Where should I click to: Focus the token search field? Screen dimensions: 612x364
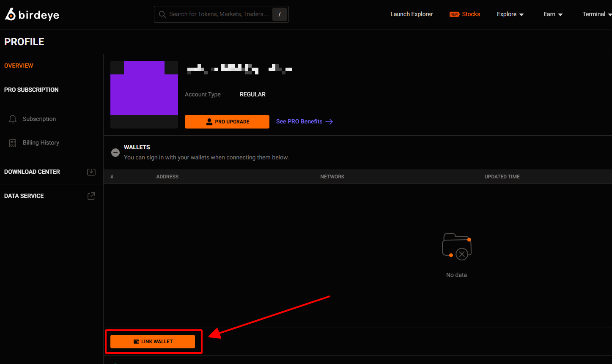[x=221, y=14]
